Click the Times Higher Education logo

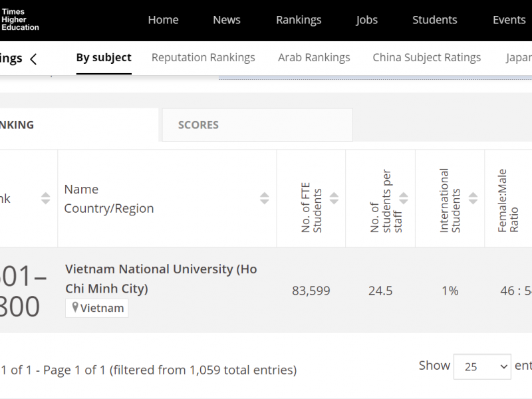click(20, 20)
